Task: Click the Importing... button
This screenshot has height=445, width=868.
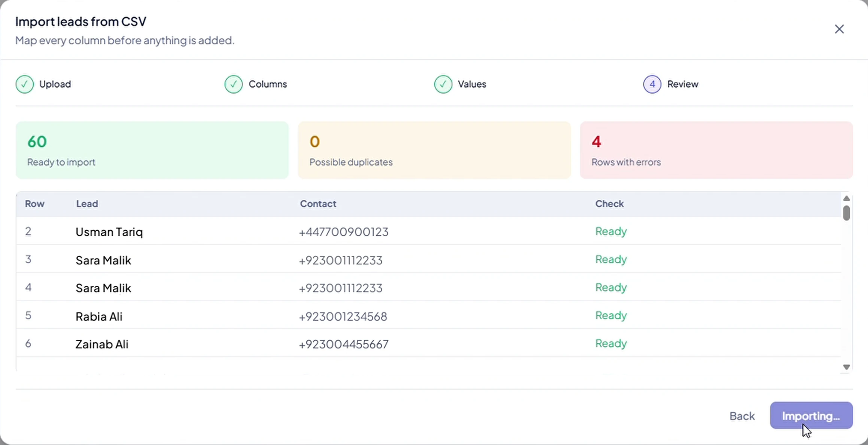Action: 811,415
